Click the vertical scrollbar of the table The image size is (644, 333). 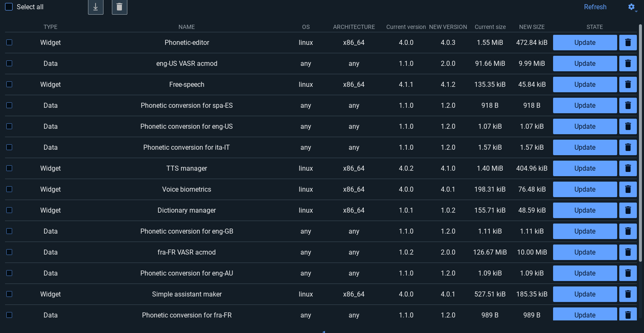click(640, 143)
